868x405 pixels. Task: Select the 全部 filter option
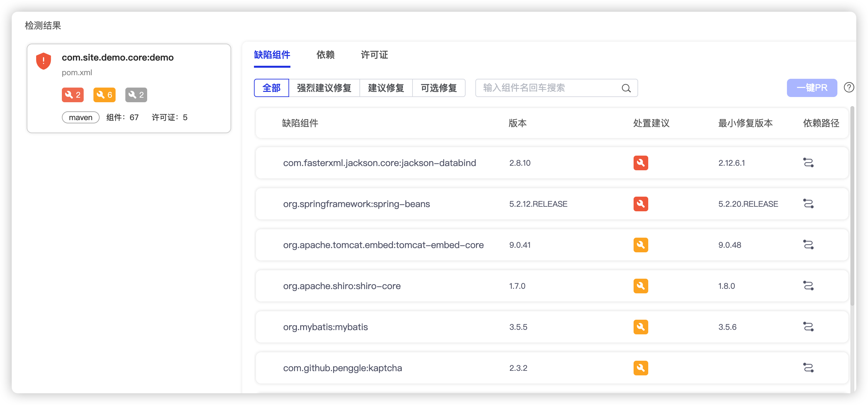point(271,88)
